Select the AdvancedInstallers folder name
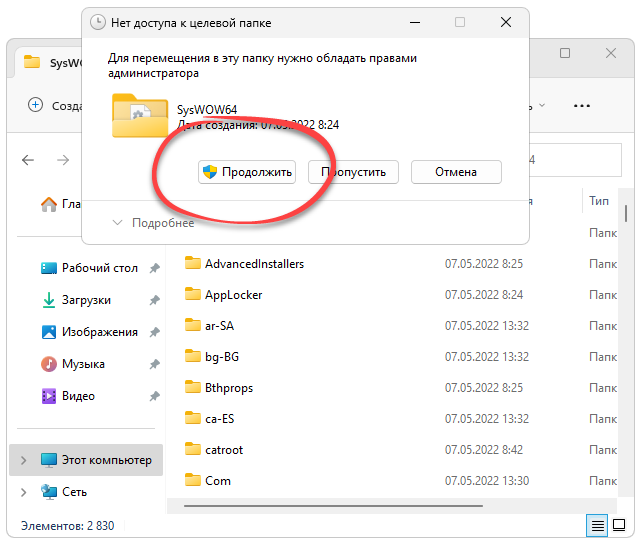Screen dimensions: 640x543 254,264
